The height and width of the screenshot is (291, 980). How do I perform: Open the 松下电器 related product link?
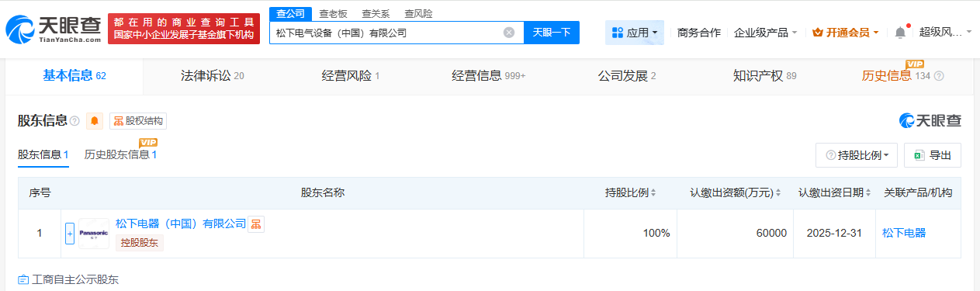pos(904,233)
